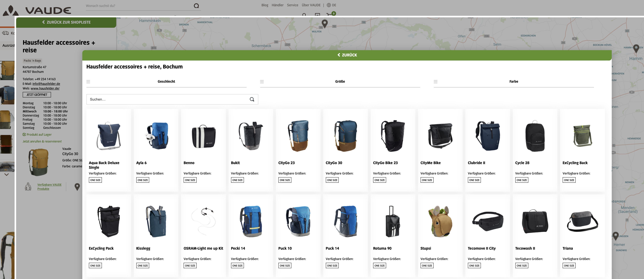Open the Tecowash II product image

tap(535, 221)
